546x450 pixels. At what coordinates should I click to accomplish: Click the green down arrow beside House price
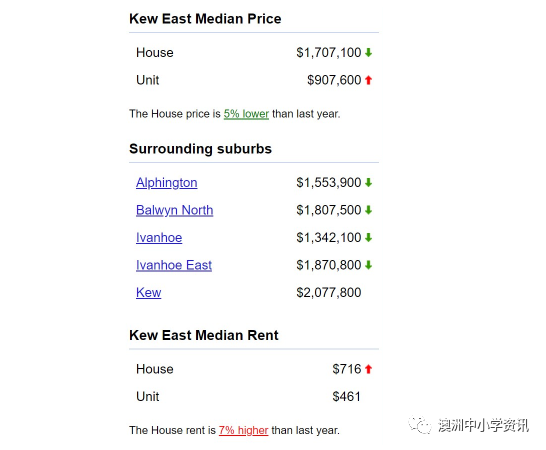pos(368,53)
